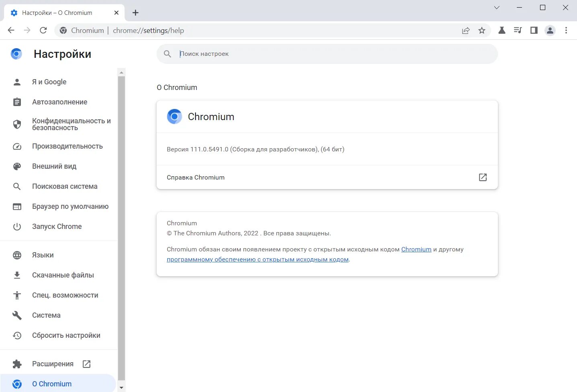Open Поисковая система settings section
This screenshot has height=392, width=577.
pyautogui.click(x=58, y=186)
